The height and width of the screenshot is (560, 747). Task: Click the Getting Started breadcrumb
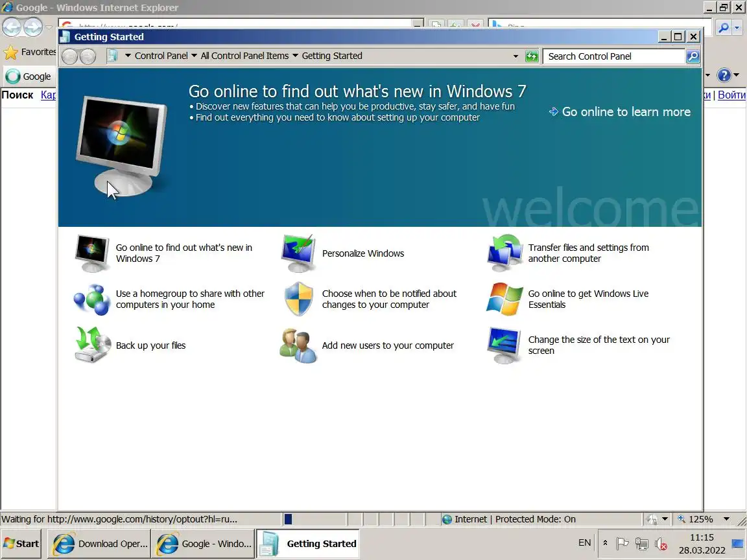pyautogui.click(x=332, y=56)
